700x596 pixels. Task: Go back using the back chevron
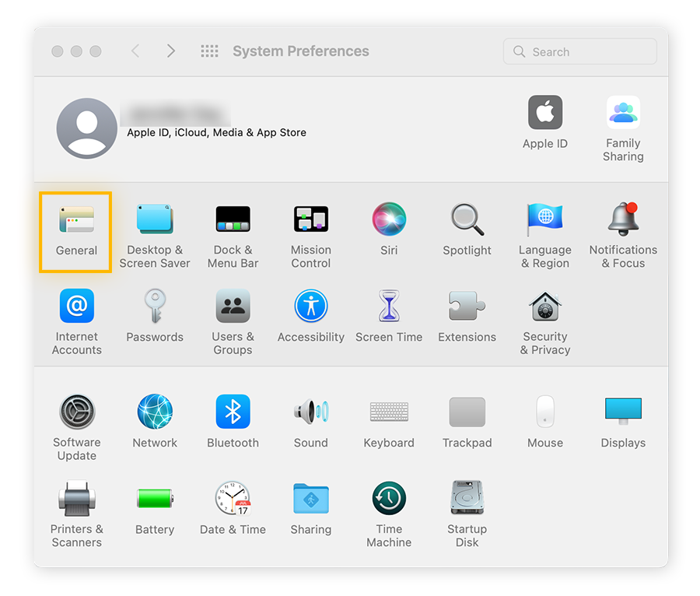pyautogui.click(x=136, y=51)
